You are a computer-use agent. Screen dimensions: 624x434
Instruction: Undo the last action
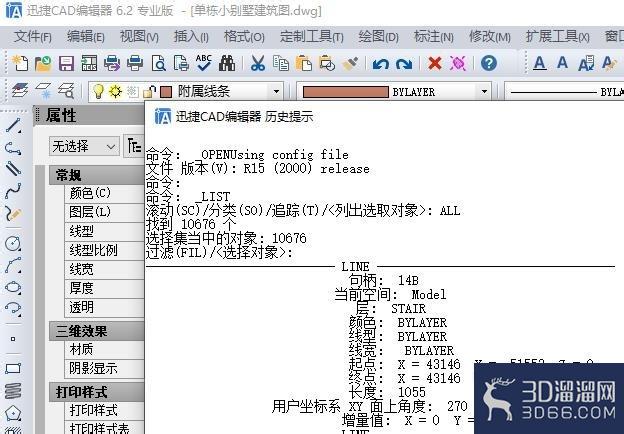click(x=380, y=64)
